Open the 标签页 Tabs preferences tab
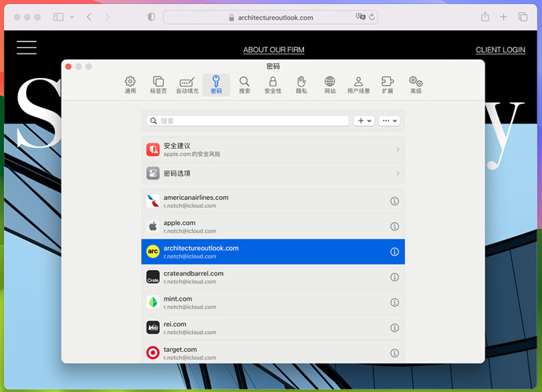 pyautogui.click(x=158, y=85)
